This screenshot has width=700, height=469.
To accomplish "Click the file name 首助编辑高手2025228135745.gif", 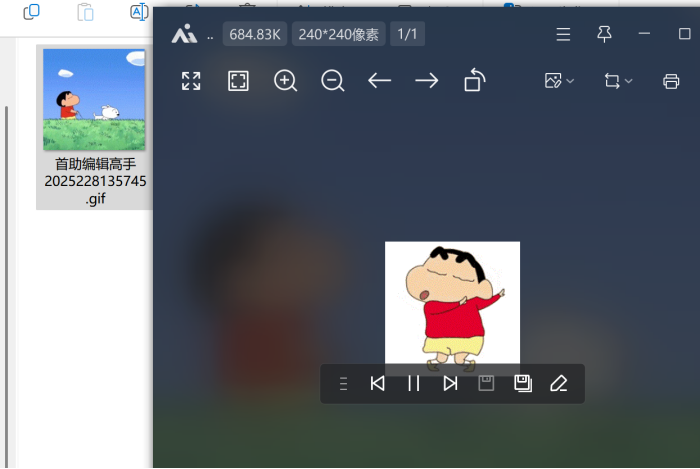I will coord(95,181).
